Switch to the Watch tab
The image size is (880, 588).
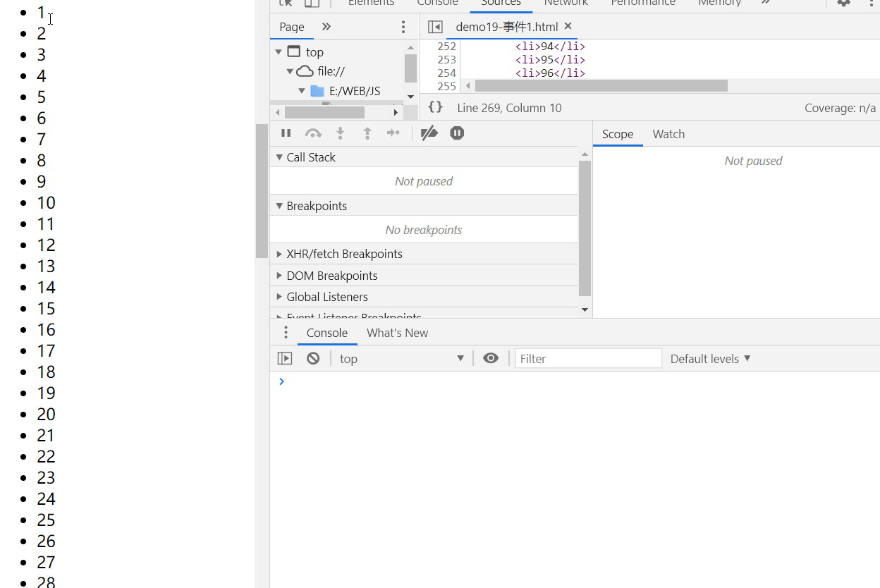[668, 134]
